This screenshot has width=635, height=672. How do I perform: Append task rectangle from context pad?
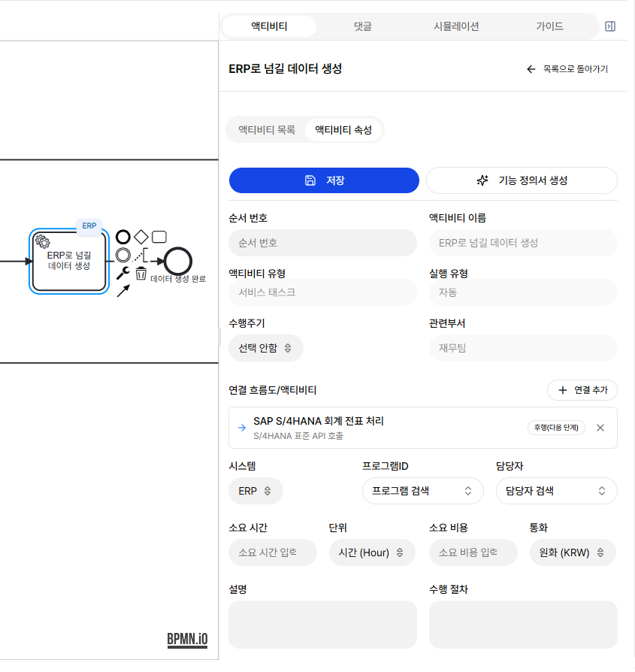(x=159, y=237)
